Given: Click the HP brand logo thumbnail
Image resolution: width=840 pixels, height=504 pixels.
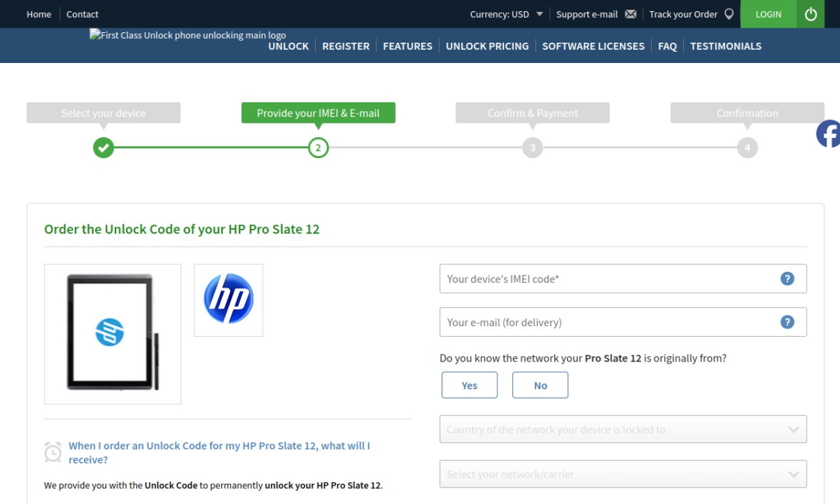Looking at the screenshot, I should pyautogui.click(x=228, y=300).
